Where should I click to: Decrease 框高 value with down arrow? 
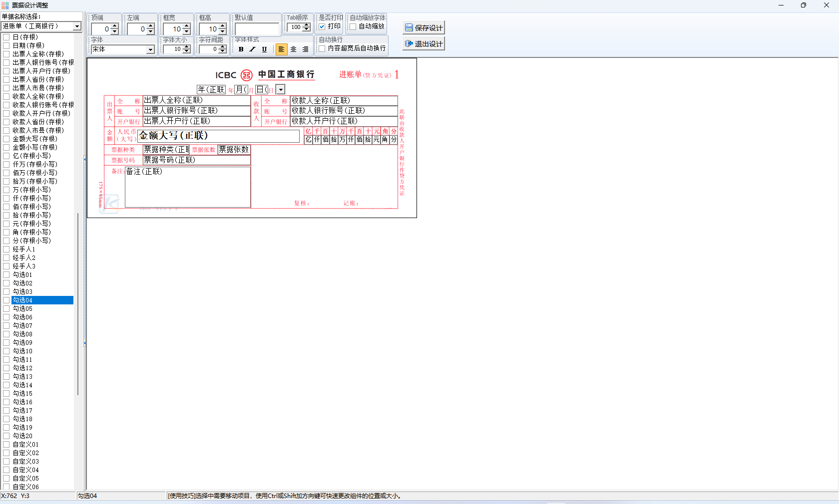coord(223,32)
